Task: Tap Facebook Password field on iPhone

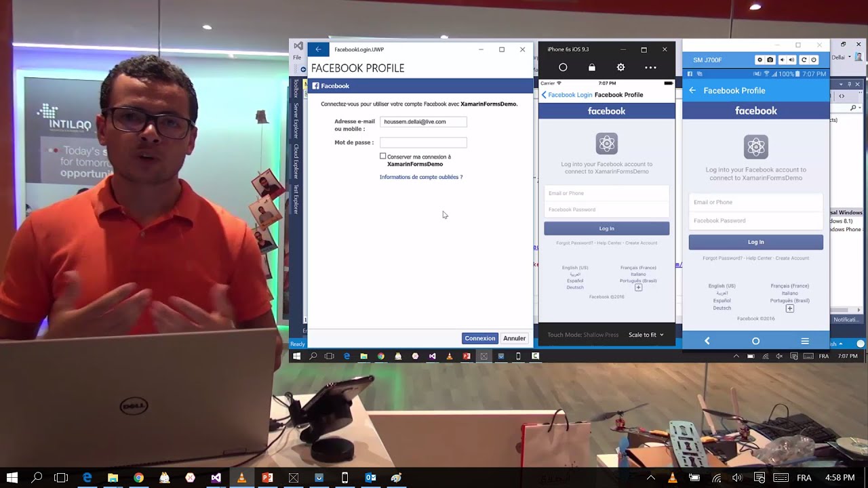Action: point(606,209)
